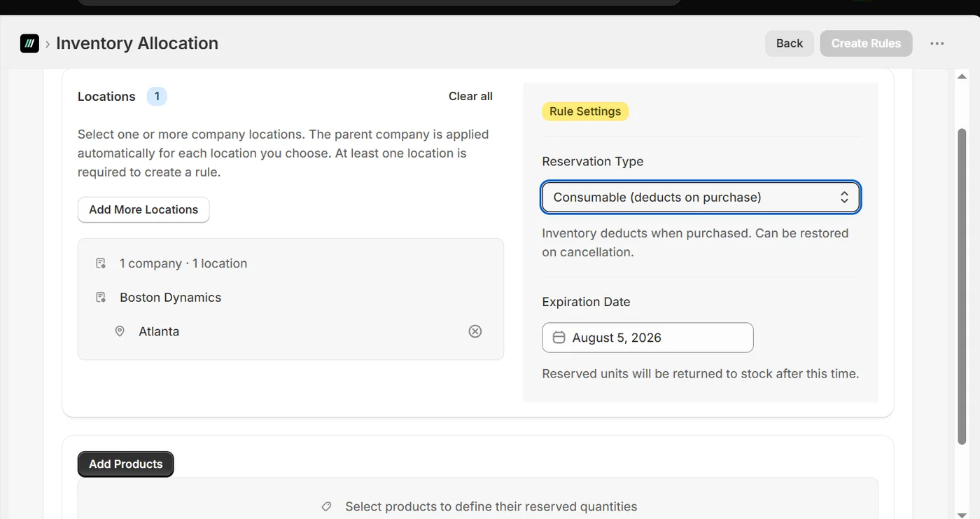The height and width of the screenshot is (519, 980).
Task: Click the 'Inventory deducts when purchased' description
Action: (x=695, y=242)
